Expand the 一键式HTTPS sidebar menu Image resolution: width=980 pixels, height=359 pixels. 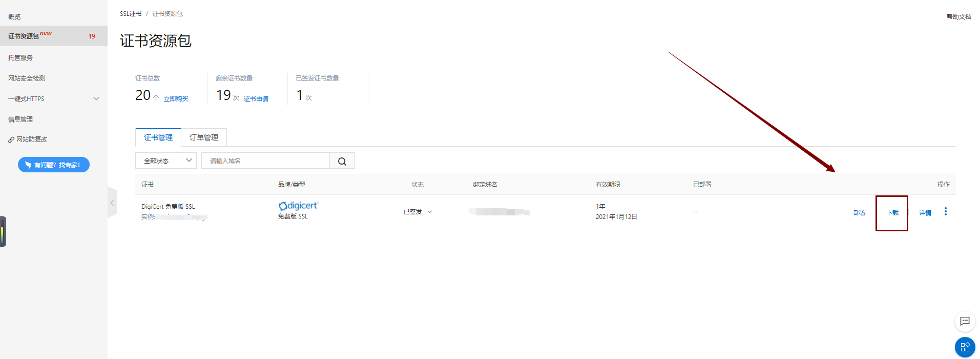click(x=96, y=99)
